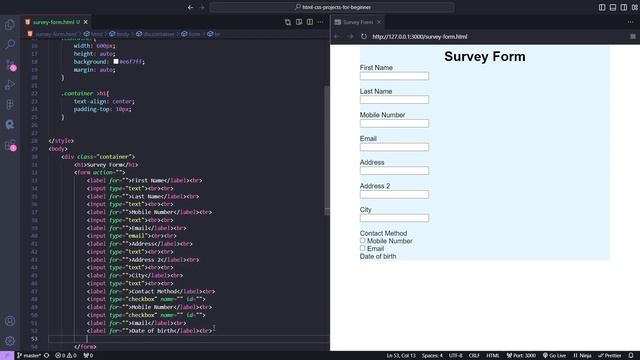Focus the Address text field

394,171
